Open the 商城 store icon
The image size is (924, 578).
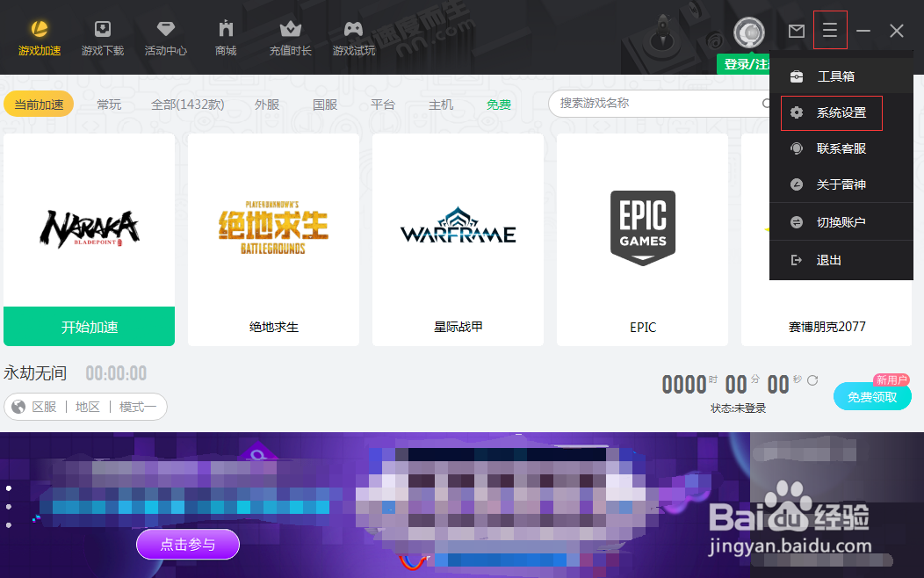click(x=226, y=28)
